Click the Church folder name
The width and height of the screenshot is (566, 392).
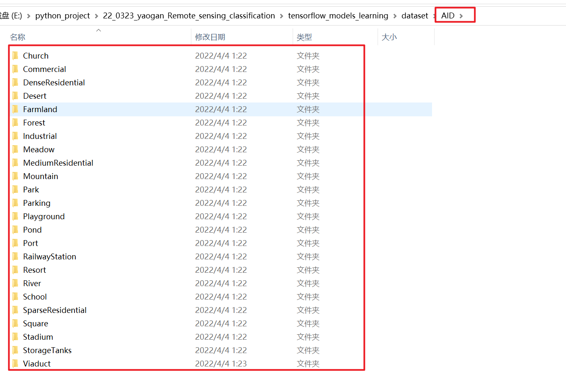coord(36,56)
